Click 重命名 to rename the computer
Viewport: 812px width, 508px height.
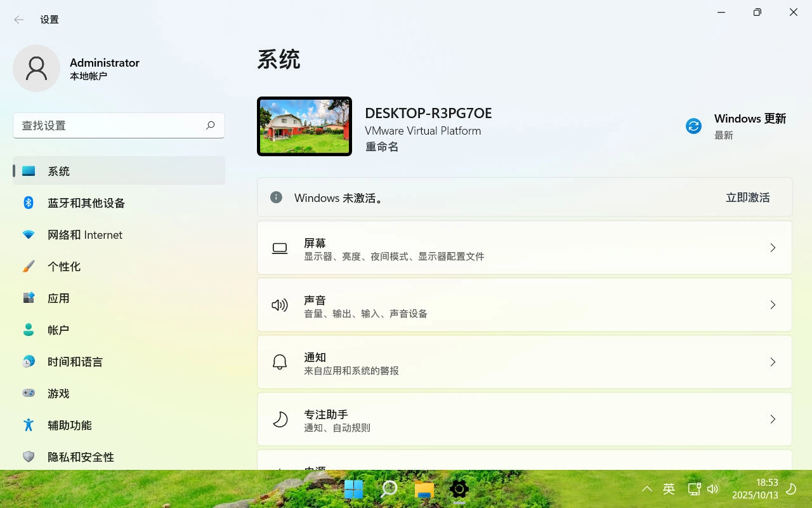[381, 146]
